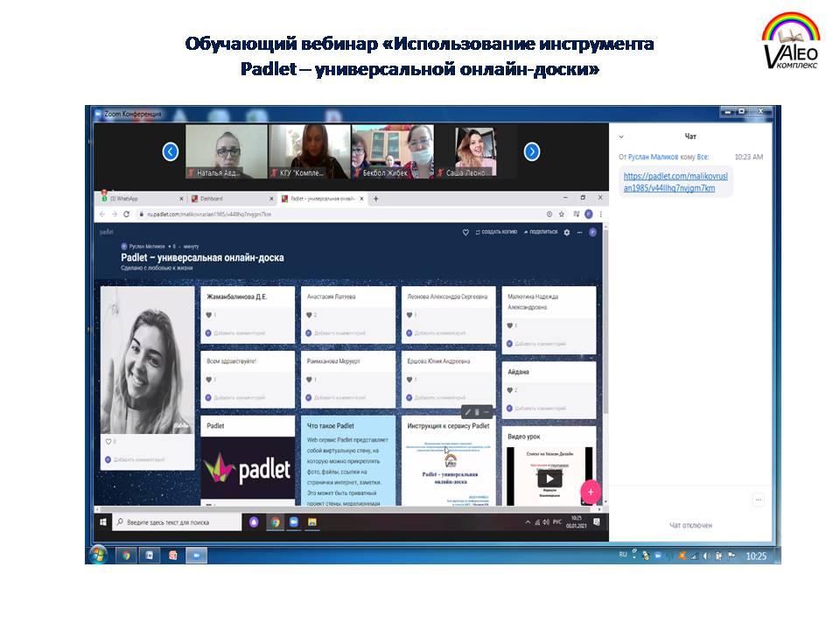
Task: Open Padlet header more options dots
Action: click(x=579, y=233)
